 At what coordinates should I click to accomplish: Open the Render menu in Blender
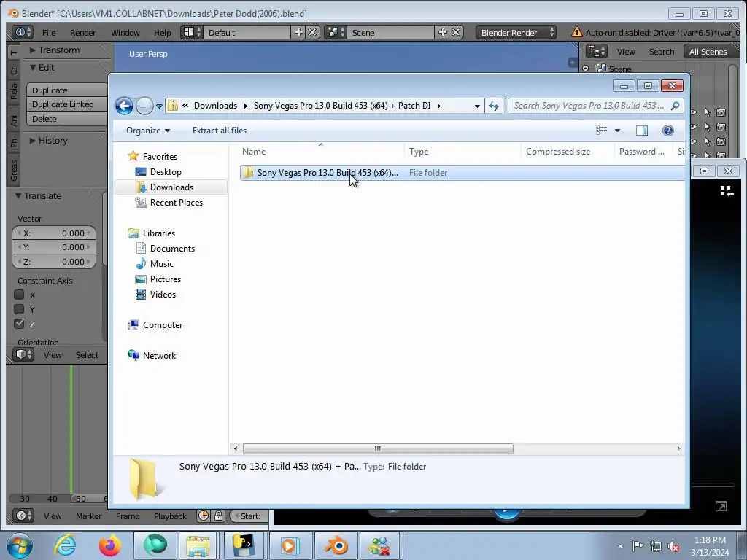(83, 32)
